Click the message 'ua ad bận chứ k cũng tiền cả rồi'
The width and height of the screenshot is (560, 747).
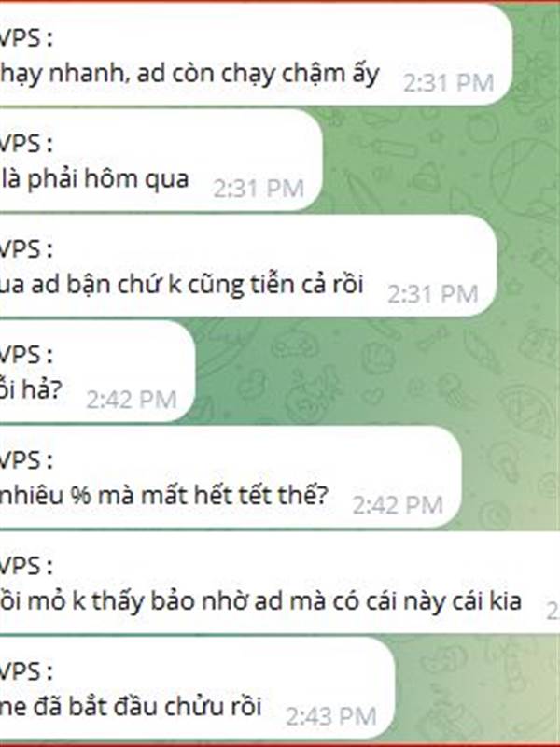(182, 285)
